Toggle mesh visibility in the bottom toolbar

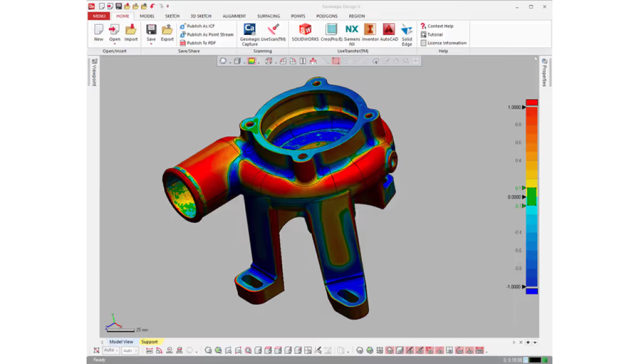pyautogui.click(x=360, y=350)
